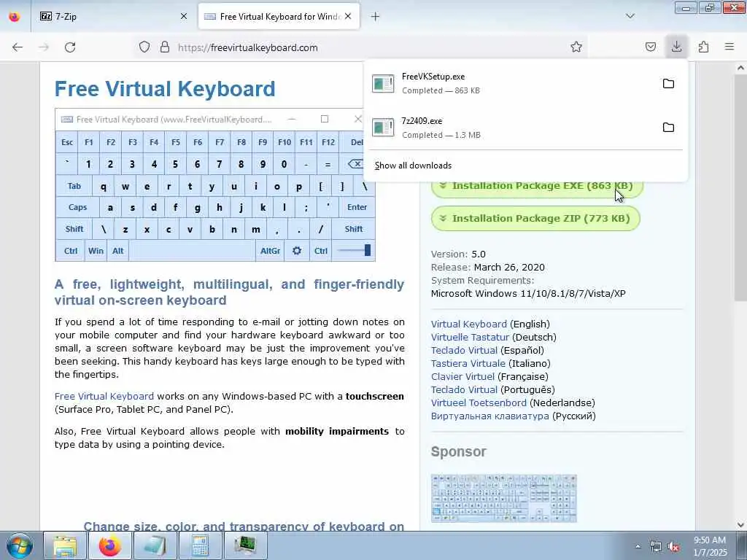Click the page vertical scrollbar thumb
This screenshot has width=747, height=560.
click(x=740, y=187)
